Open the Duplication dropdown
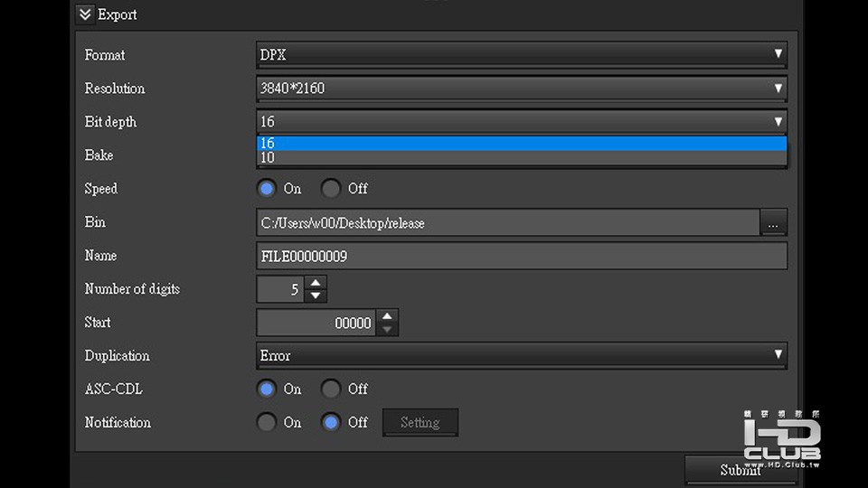Image resolution: width=868 pixels, height=488 pixels. coord(522,355)
